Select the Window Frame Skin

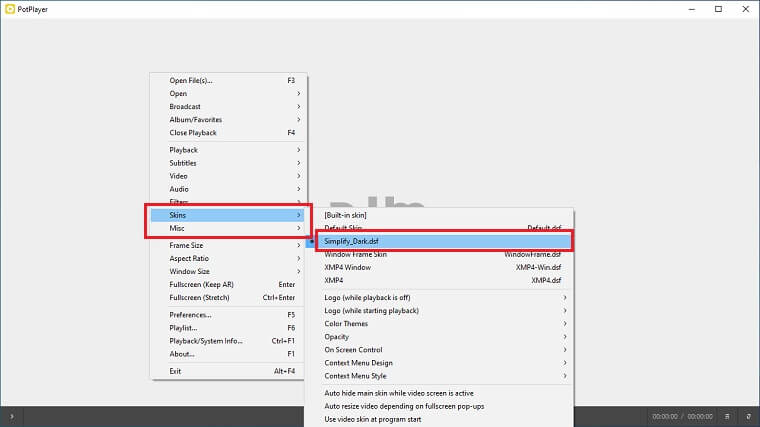[x=439, y=254]
